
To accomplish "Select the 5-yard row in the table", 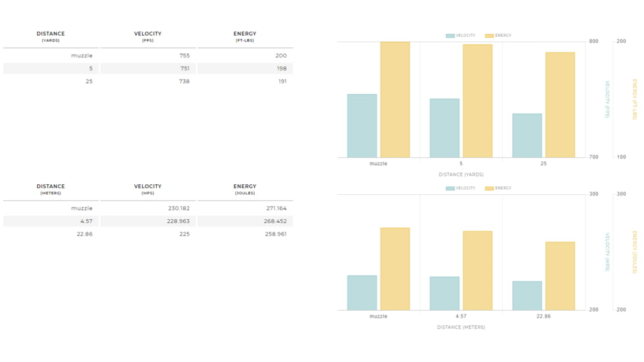I will coord(148,68).
